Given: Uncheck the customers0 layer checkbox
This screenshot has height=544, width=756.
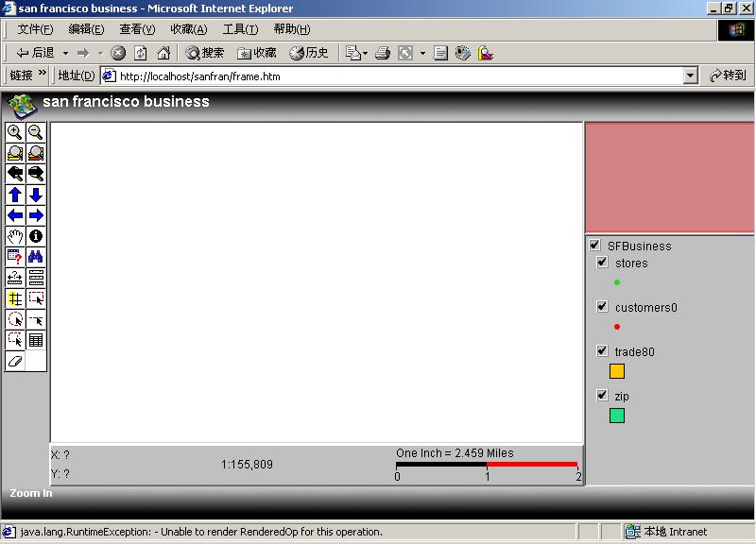Looking at the screenshot, I should click(602, 307).
